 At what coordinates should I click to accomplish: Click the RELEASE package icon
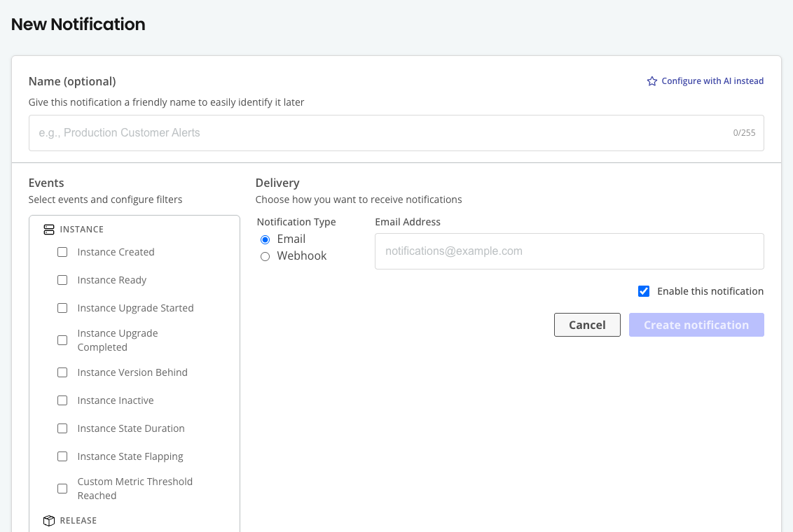click(49, 521)
